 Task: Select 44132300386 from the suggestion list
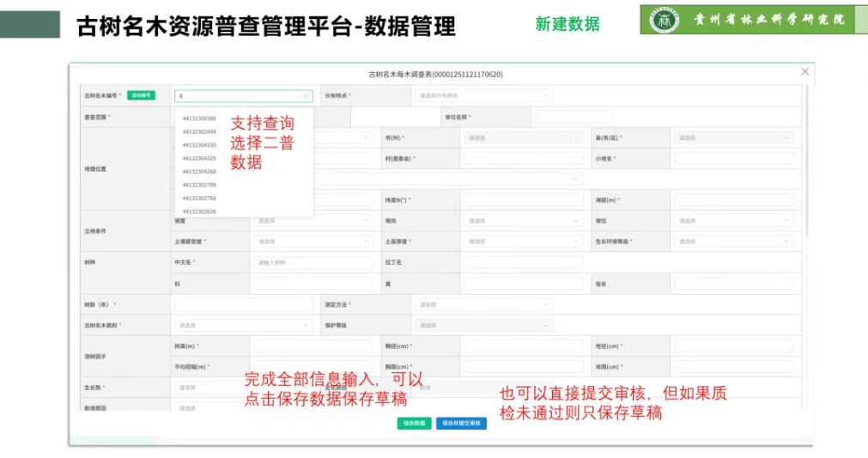[199, 119]
